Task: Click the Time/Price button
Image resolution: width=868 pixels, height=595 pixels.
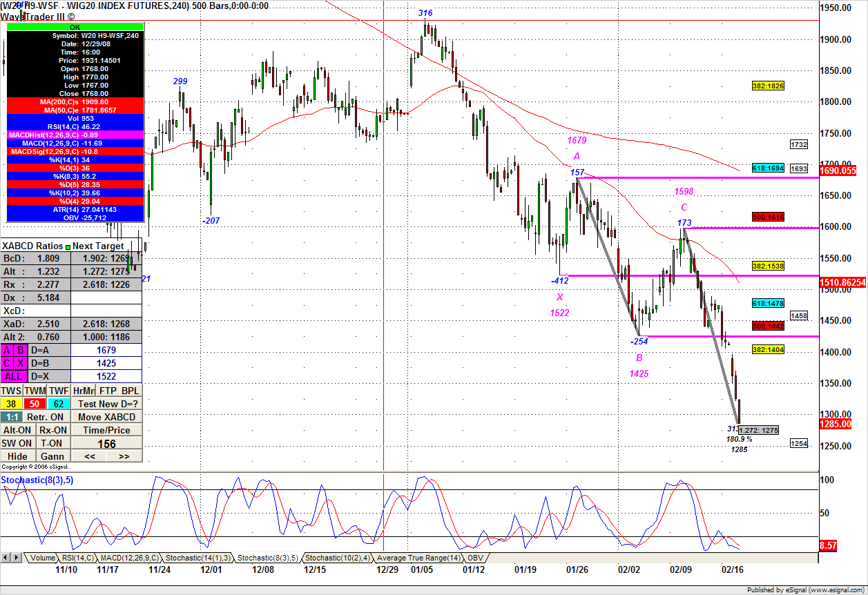Action: click(x=107, y=430)
